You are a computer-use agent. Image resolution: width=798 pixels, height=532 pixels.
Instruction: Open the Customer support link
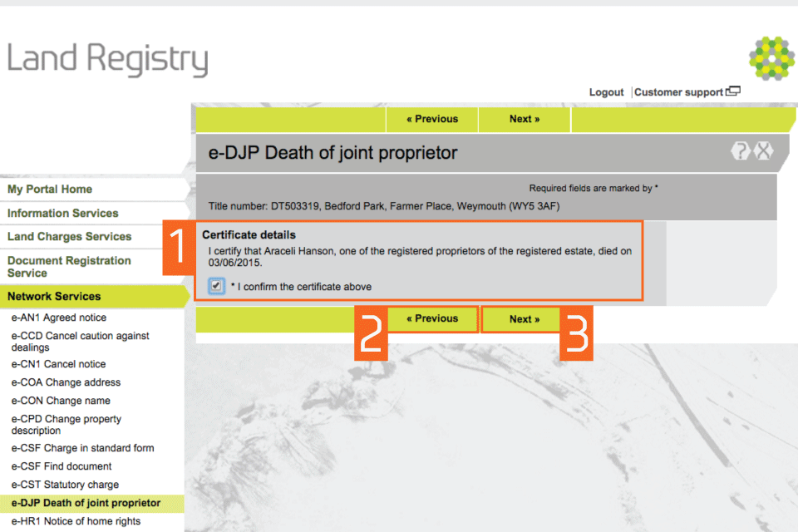[678, 92]
